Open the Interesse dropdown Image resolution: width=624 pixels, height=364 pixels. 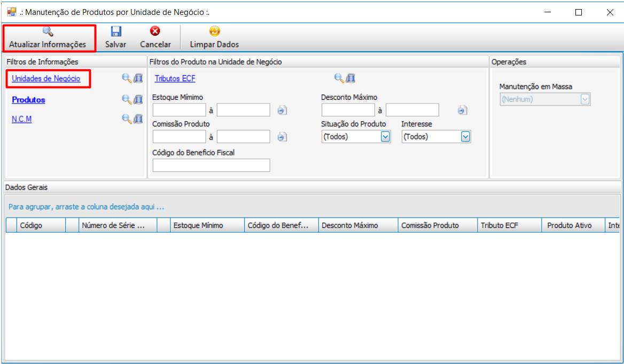[436, 137]
